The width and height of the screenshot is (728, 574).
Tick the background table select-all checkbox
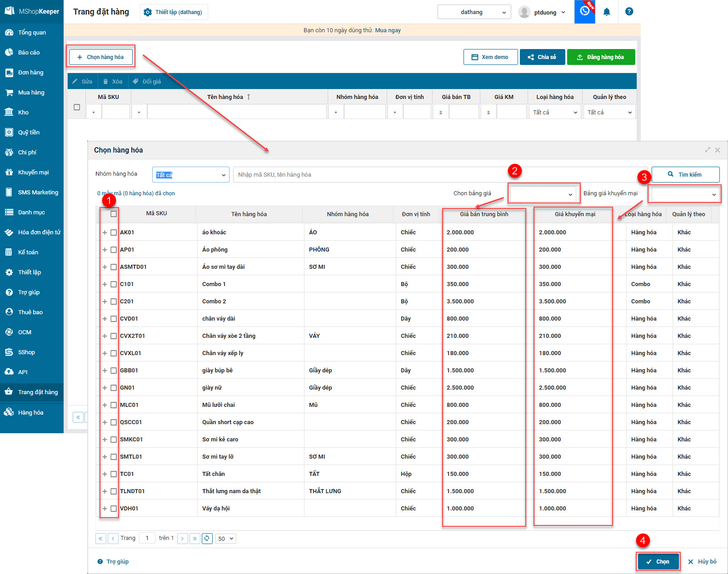click(77, 107)
